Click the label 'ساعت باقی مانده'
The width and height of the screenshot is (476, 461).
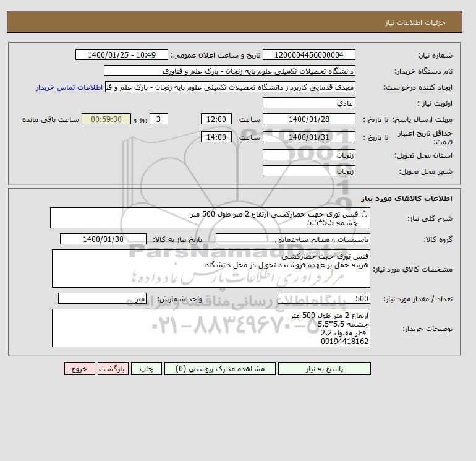point(51,119)
